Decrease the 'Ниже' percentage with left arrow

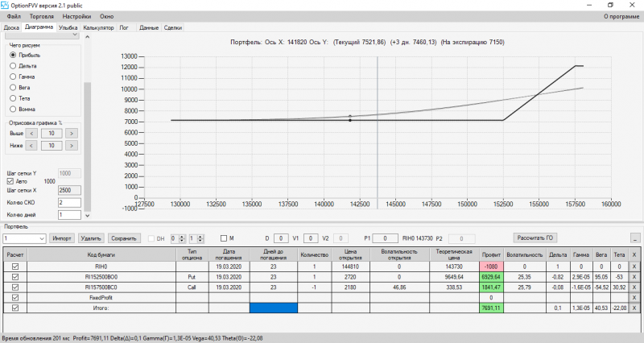[x=31, y=146]
